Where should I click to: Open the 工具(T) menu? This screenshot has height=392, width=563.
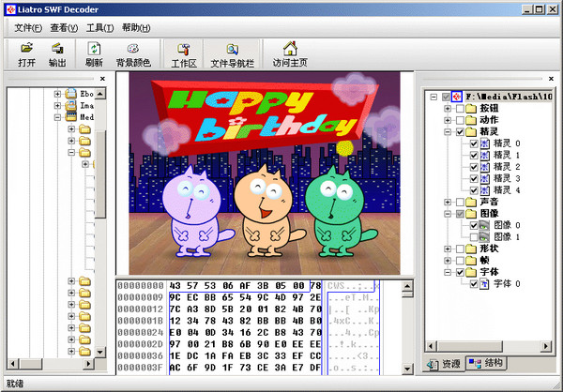[x=99, y=28]
